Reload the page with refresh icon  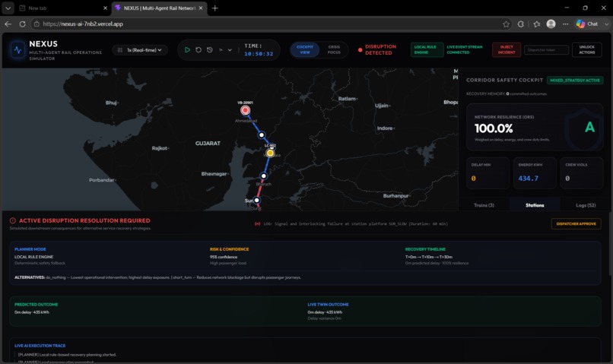pos(22,24)
